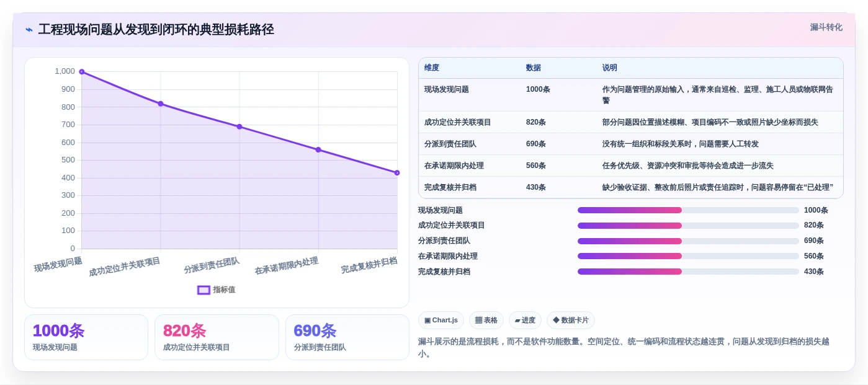Click the 维度 column header
868x385 pixels.
point(432,68)
